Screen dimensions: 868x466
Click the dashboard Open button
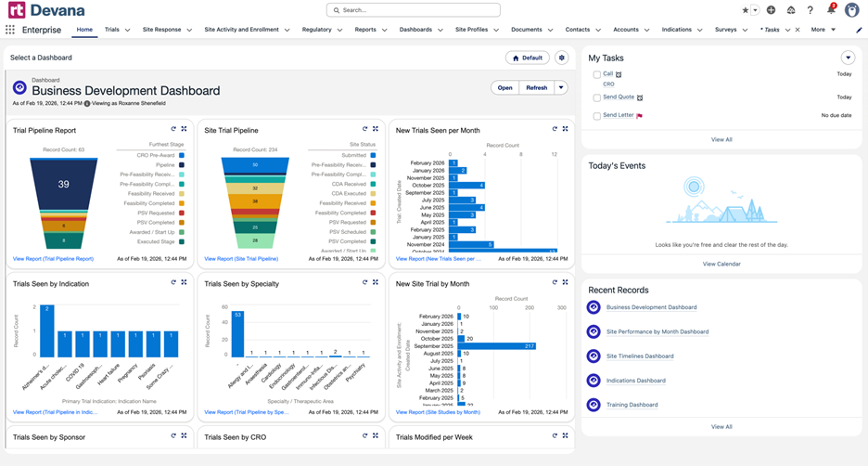click(504, 88)
